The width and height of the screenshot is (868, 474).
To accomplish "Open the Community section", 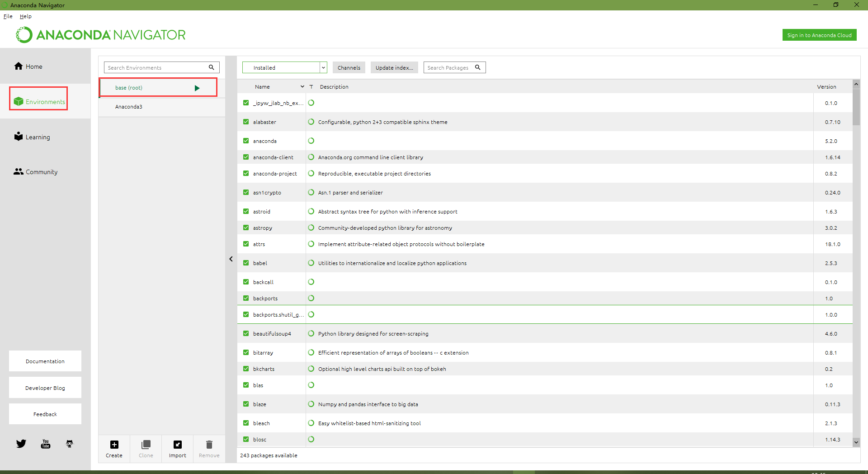I will coord(35,172).
